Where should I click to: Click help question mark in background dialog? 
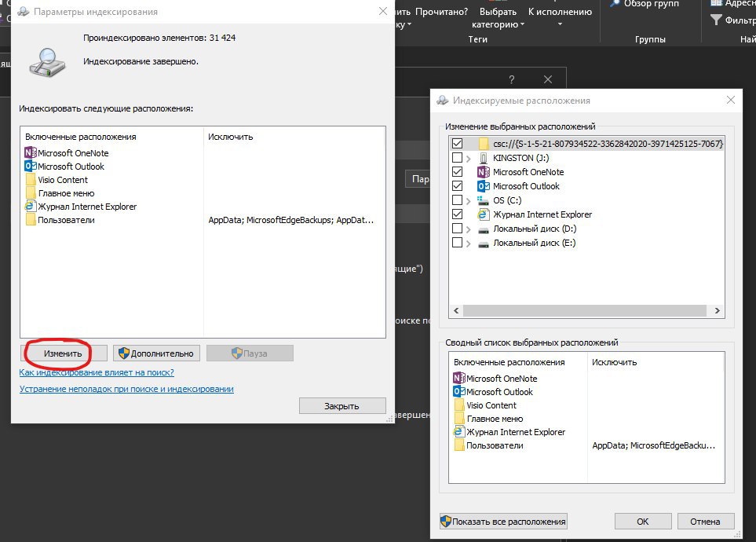[x=512, y=79]
